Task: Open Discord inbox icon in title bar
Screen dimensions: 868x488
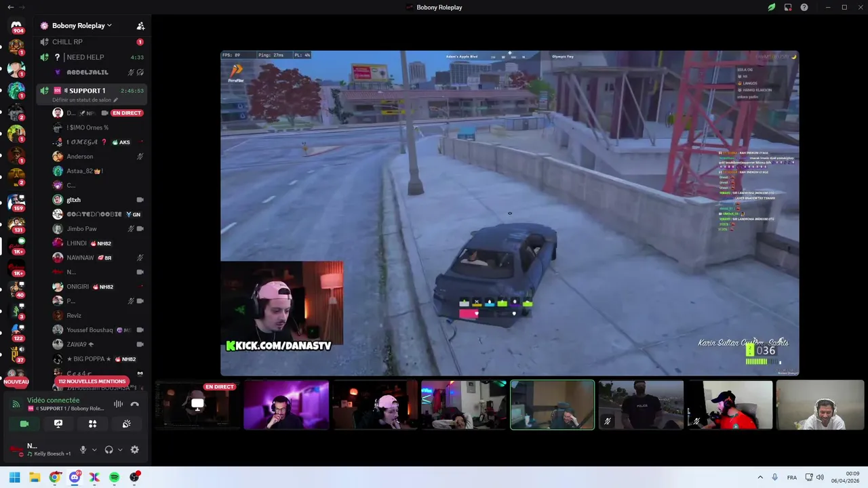Action: click(788, 7)
